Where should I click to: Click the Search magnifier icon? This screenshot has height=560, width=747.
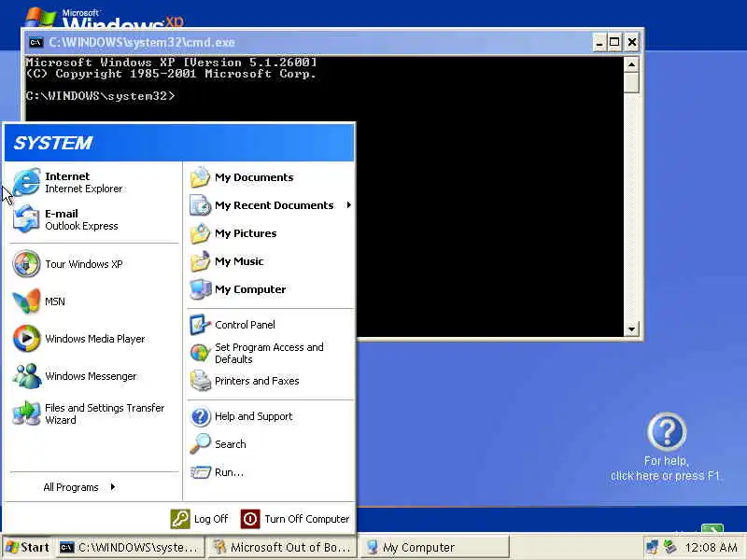tap(200, 444)
